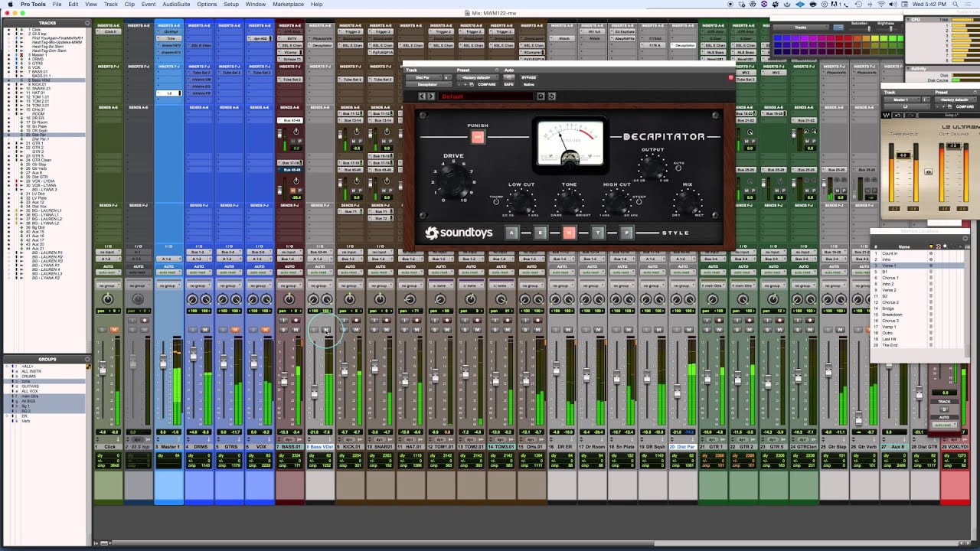
Task: Select style T on Decapitator
Action: pos(598,233)
